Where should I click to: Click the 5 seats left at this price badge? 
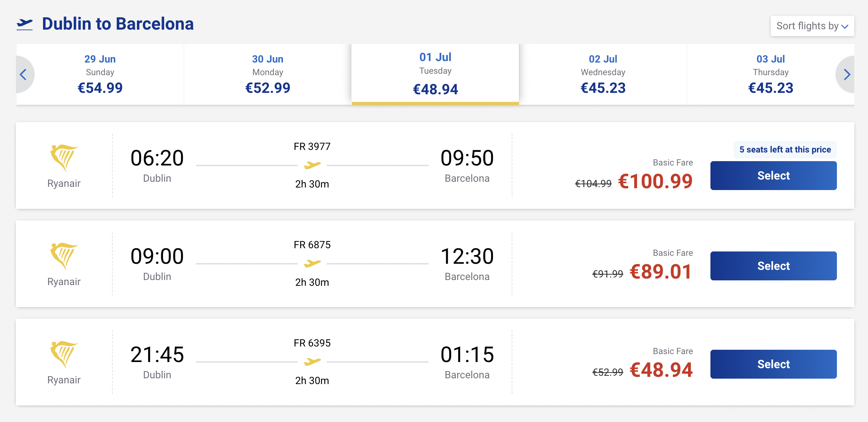click(x=785, y=150)
